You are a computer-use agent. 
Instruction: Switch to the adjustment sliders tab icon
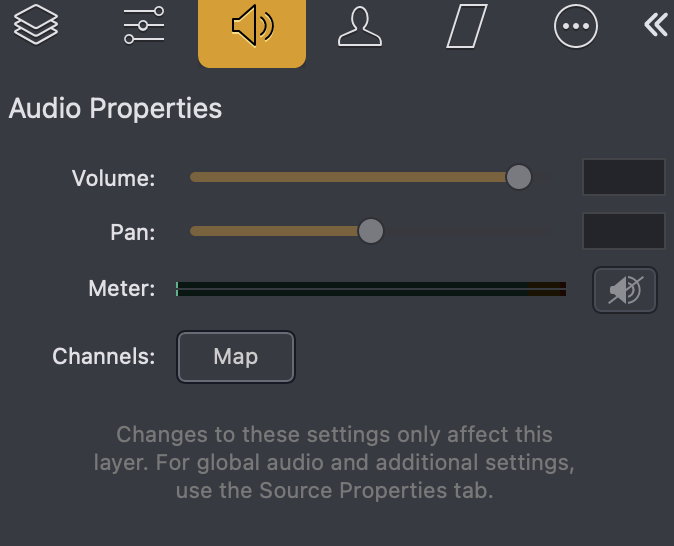click(x=144, y=26)
